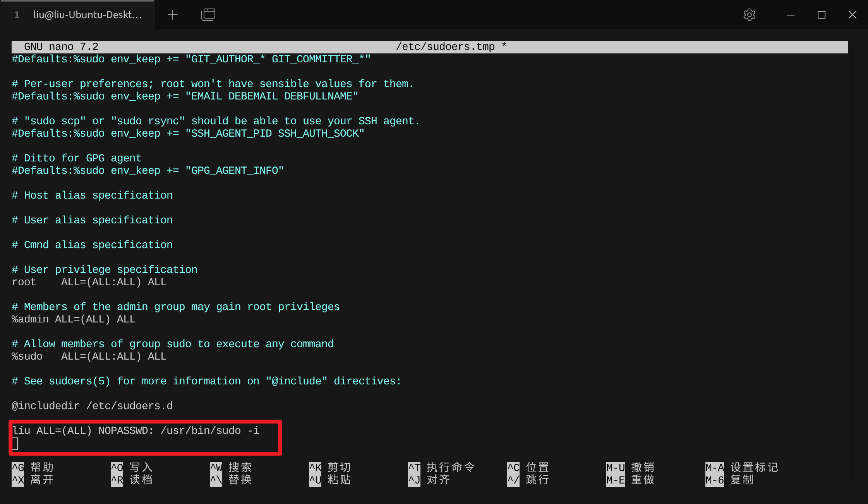This screenshot has width=868, height=504.
Task: Open terminal settings gear icon
Action: pos(750,15)
